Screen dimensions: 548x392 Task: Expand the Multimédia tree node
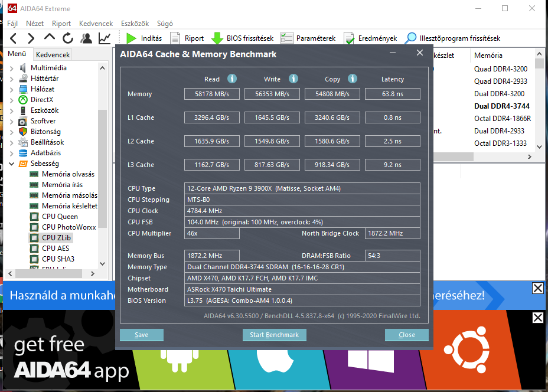point(12,68)
